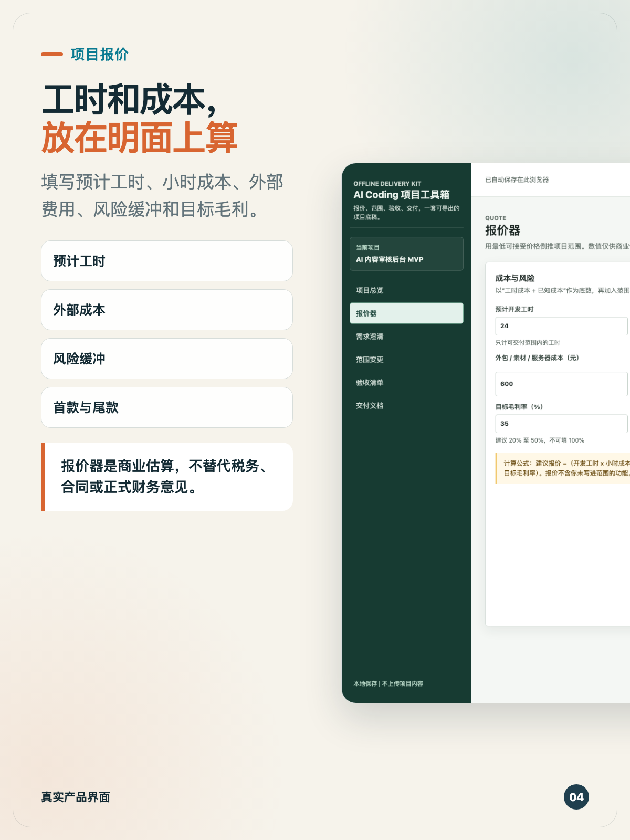Click the 预计工时 card
The height and width of the screenshot is (840, 630).
(x=167, y=261)
